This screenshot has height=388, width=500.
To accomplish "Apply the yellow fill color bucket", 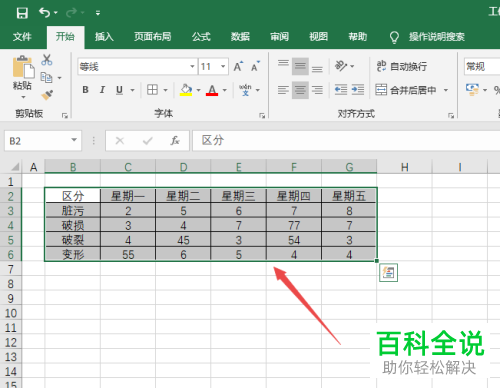I will pyautogui.click(x=186, y=90).
